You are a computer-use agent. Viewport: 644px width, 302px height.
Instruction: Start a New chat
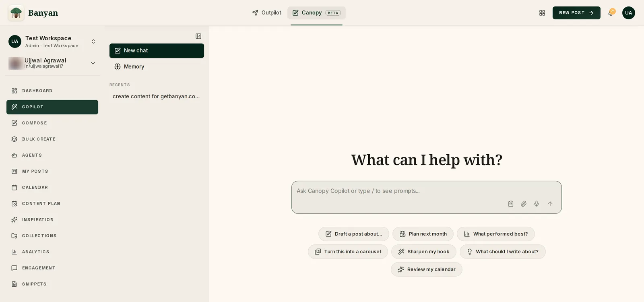[x=157, y=51]
